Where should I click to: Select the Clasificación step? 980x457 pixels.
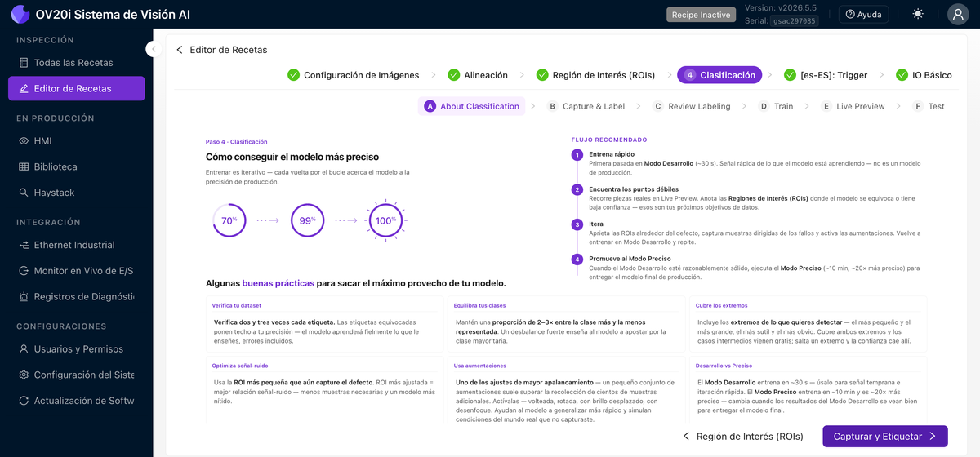(719, 75)
